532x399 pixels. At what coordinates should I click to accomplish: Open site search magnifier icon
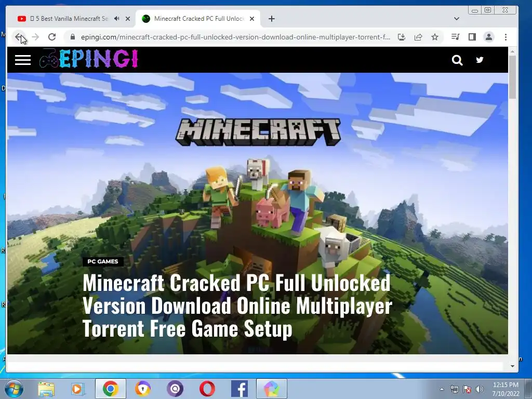coord(457,60)
